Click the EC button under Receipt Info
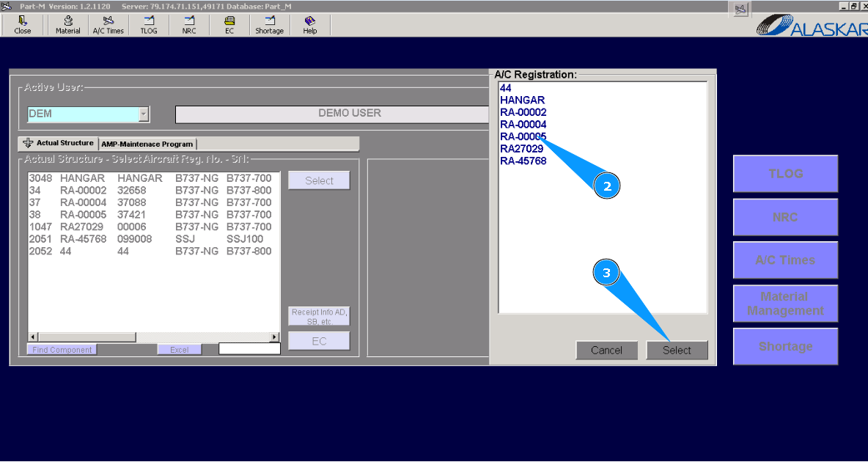 [319, 341]
